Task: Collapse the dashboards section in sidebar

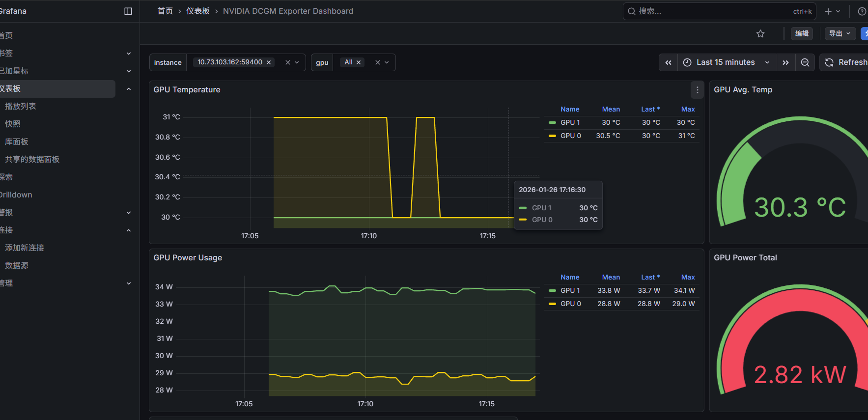Action: (x=129, y=89)
